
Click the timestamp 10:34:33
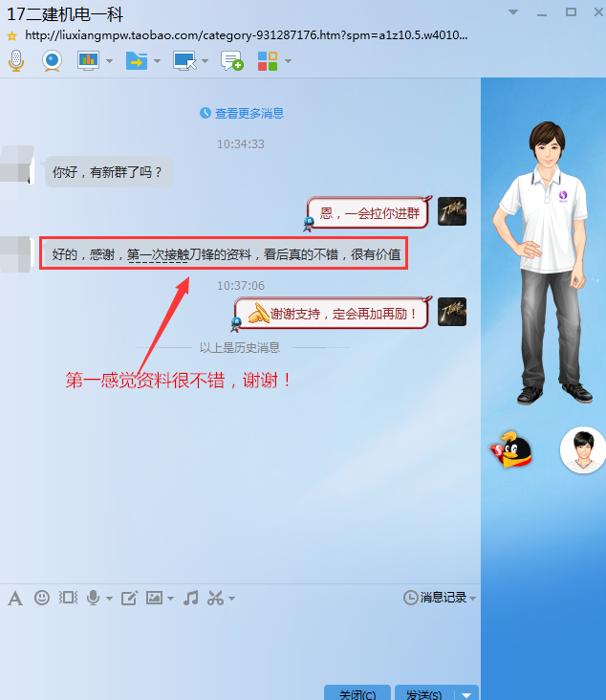pos(241,144)
